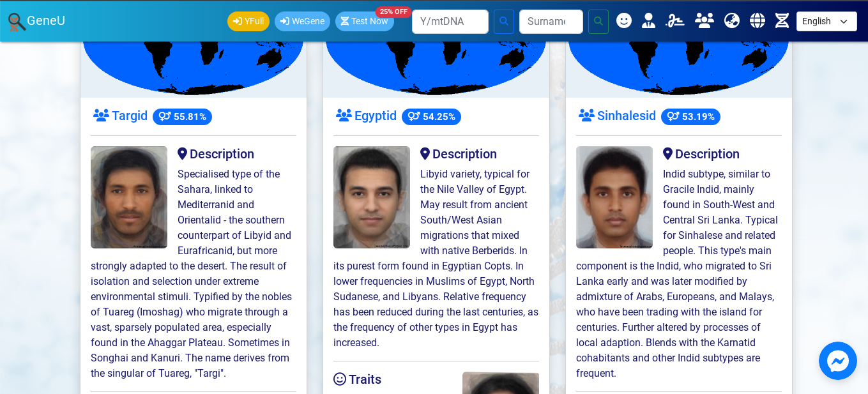Click the Egyptid face portrait
Viewport: 868px width, 394px height.
pos(372,197)
